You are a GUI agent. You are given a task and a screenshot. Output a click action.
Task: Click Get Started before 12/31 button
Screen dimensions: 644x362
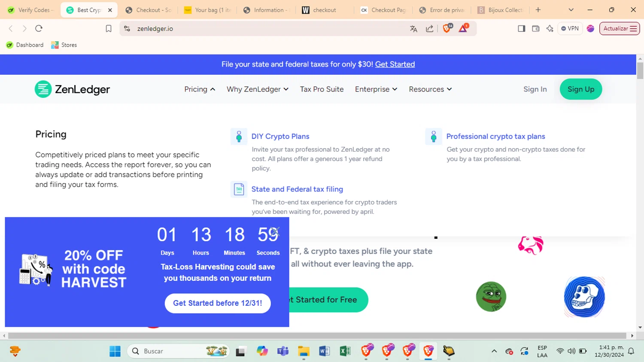coord(218,303)
